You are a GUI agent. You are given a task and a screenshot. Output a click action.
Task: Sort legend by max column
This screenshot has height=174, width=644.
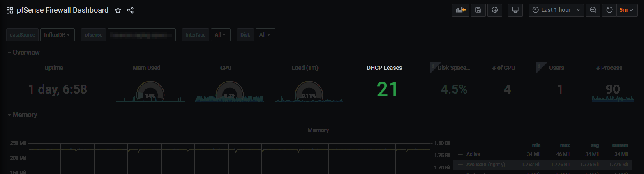tap(564, 145)
